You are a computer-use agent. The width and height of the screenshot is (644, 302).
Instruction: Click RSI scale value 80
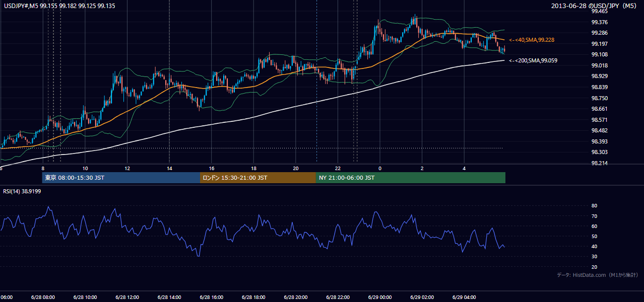[x=594, y=206]
